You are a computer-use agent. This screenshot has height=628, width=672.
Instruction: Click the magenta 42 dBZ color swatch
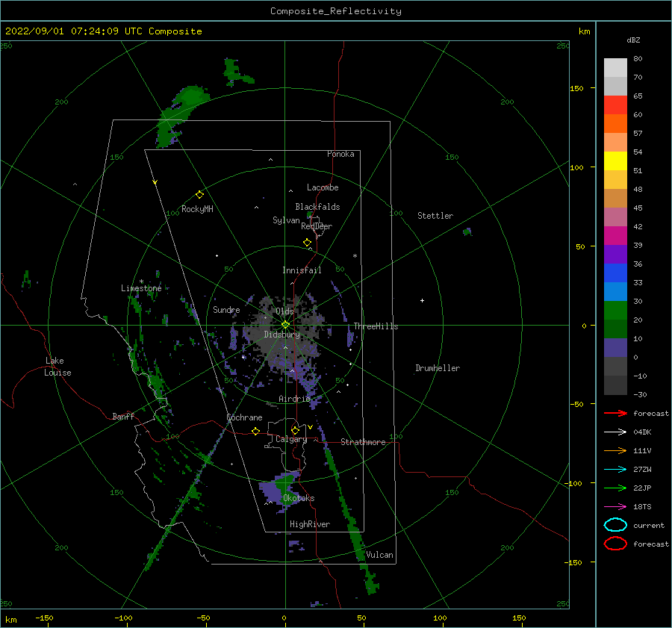tap(615, 235)
